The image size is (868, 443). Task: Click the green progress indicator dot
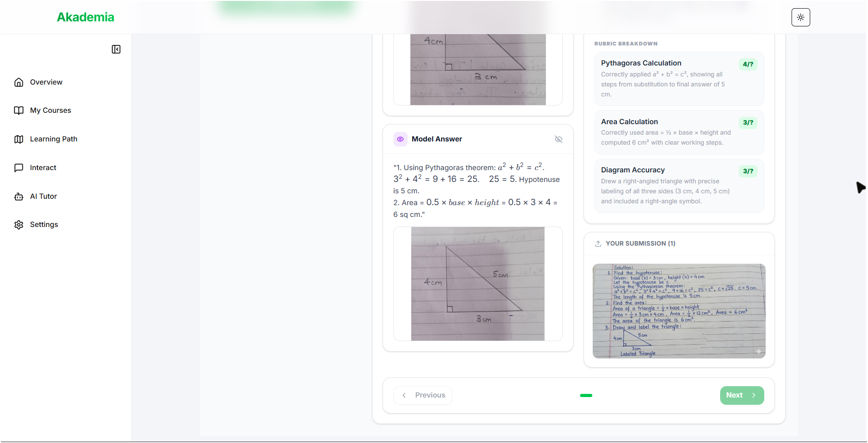[586, 395]
